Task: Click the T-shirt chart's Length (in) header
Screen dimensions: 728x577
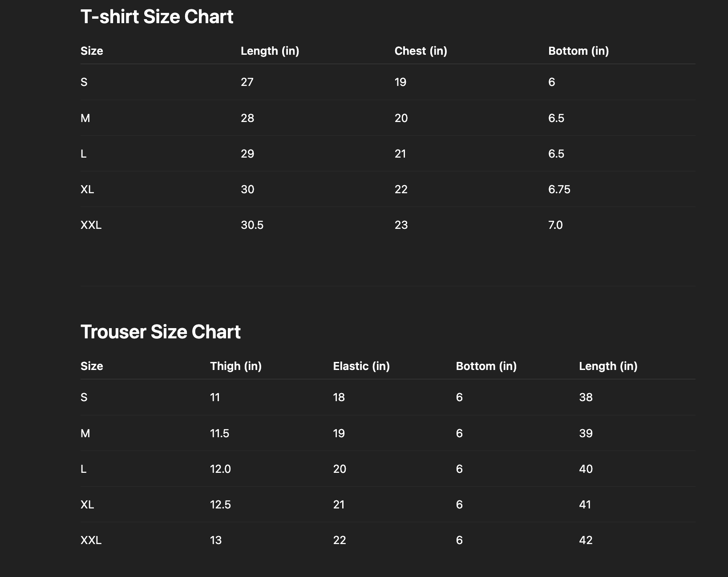Action: pos(270,51)
